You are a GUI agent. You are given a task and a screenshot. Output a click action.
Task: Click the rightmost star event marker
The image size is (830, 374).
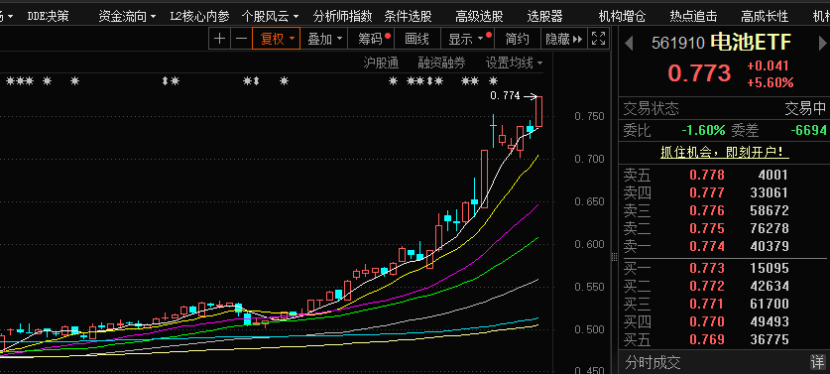click(x=493, y=81)
